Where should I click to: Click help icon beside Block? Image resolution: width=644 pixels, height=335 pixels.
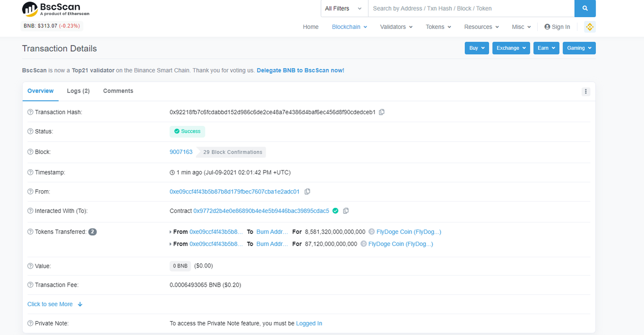(x=30, y=152)
